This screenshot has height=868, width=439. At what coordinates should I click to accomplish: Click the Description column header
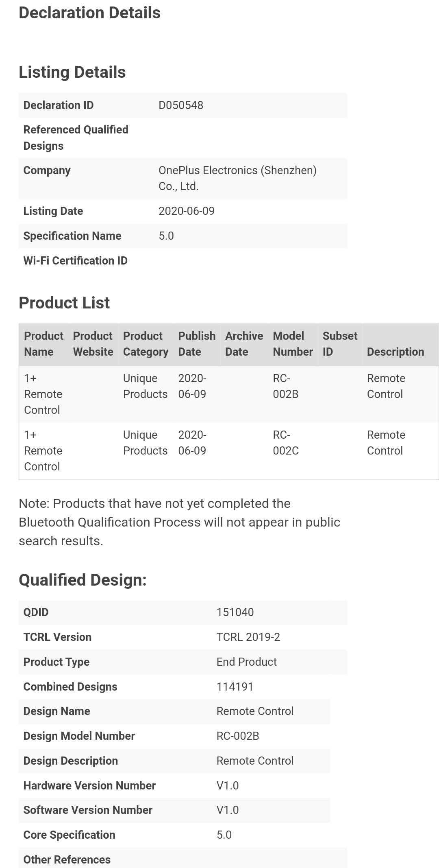[x=396, y=352]
